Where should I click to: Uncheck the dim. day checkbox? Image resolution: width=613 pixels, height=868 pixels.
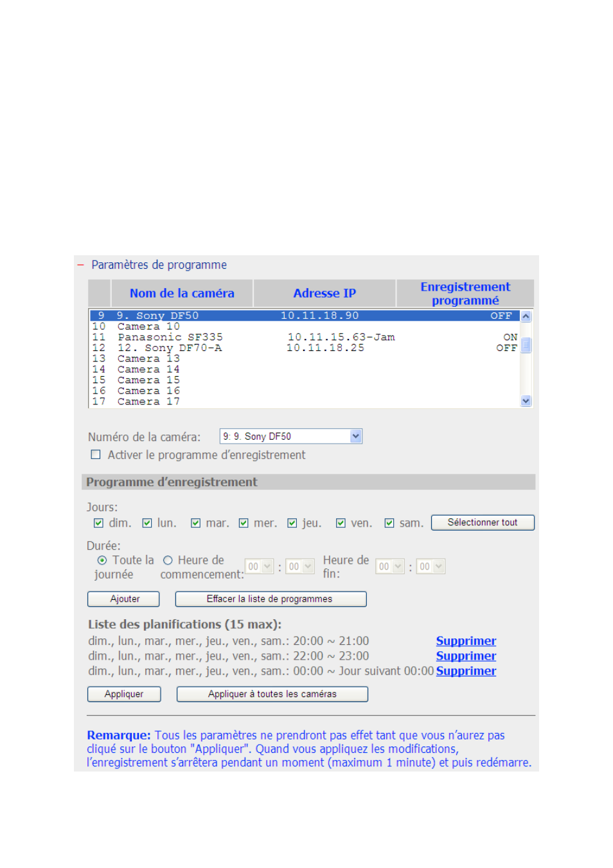[x=98, y=523]
